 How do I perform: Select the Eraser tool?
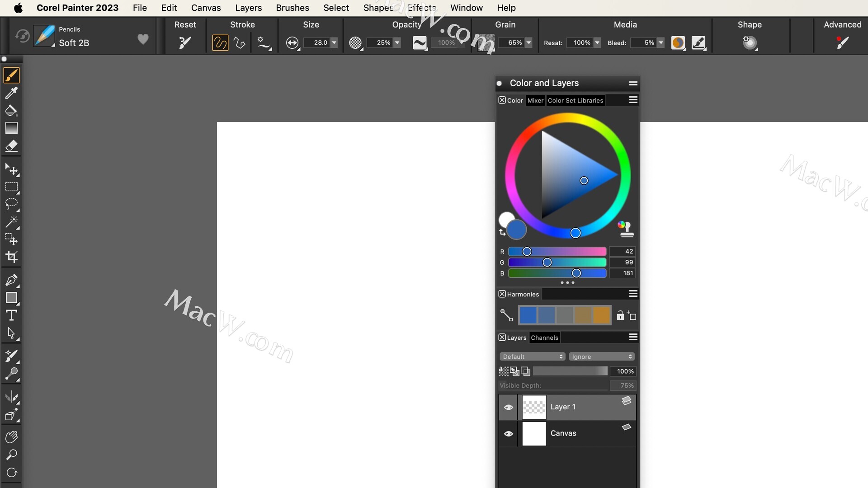pyautogui.click(x=11, y=145)
